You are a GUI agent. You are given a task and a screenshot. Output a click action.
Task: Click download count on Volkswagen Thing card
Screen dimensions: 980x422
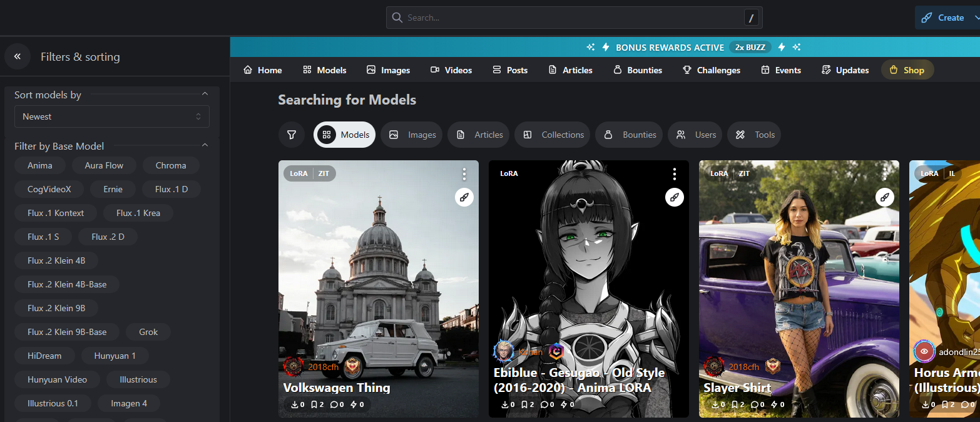tap(298, 404)
